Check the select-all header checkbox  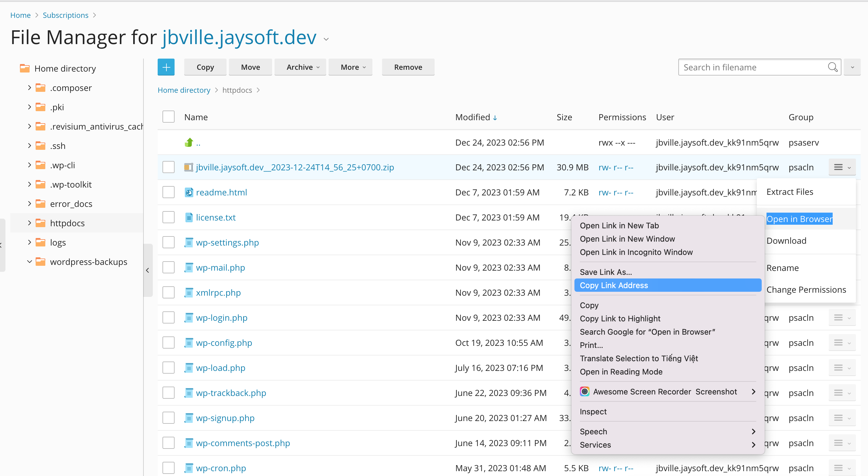(169, 117)
